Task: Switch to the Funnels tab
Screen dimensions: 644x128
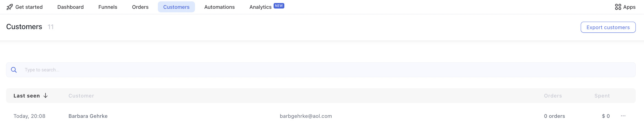Action: (108, 7)
